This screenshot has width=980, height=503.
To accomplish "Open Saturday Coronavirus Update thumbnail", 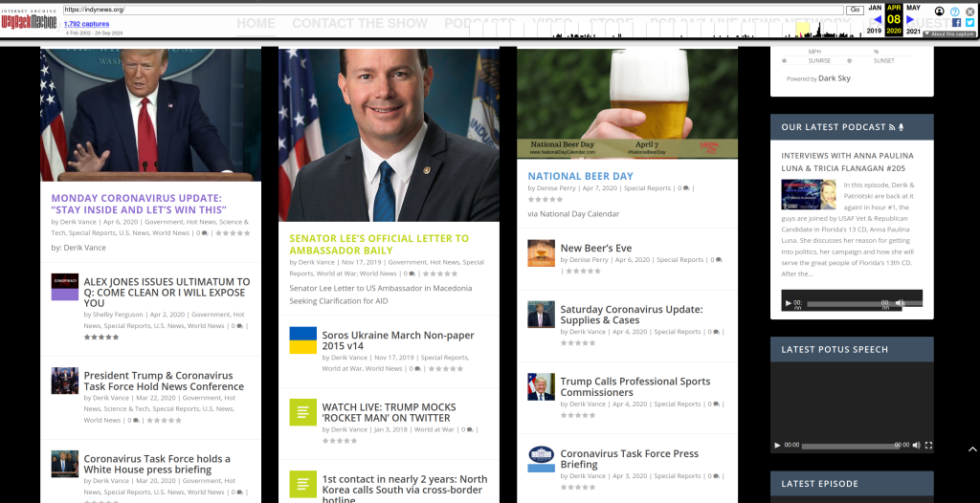I will click(542, 315).
